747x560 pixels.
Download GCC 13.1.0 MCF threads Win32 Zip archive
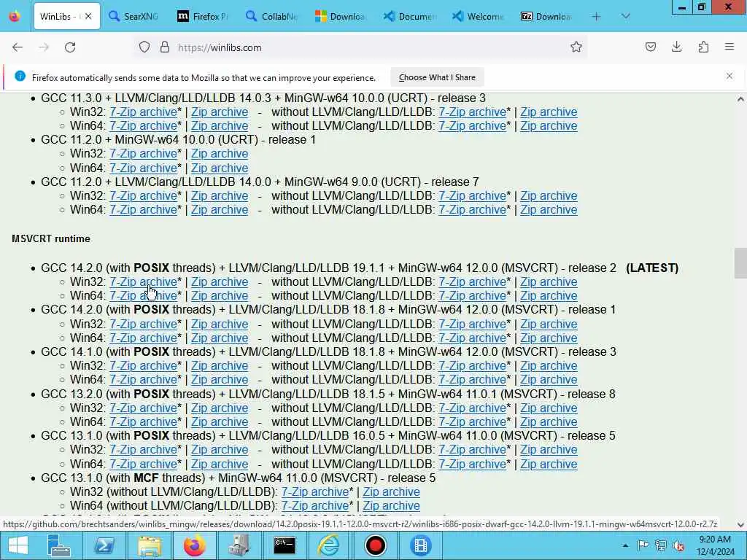[x=391, y=492]
